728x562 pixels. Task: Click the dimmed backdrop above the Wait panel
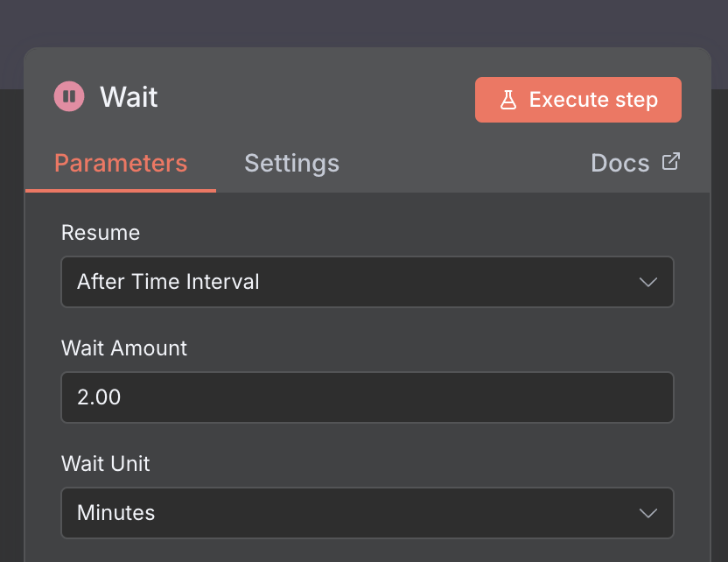point(364,22)
